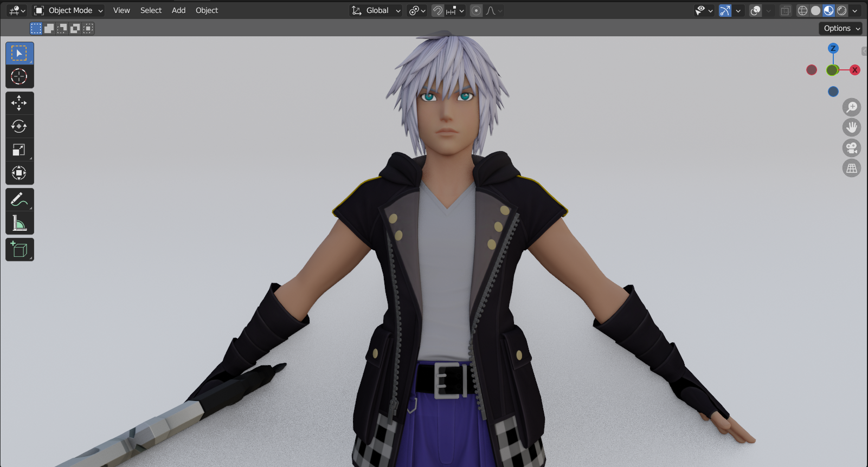The height and width of the screenshot is (467, 868).
Task: Toggle X-ray view button
Action: 786,10
